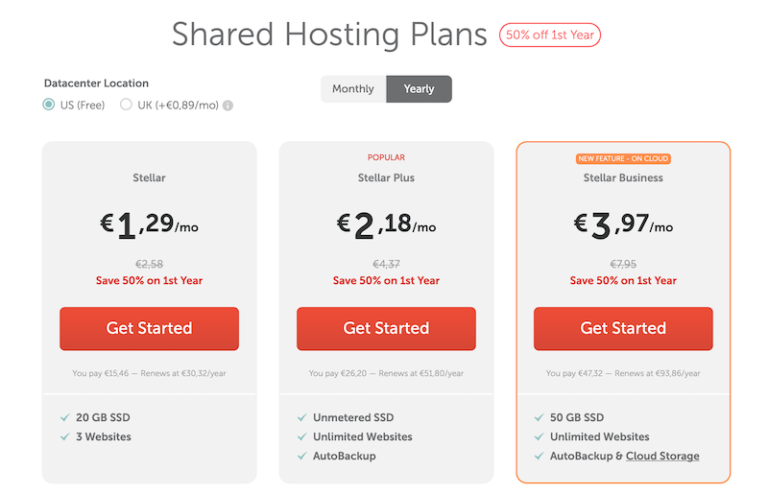Viewport: 768px width, 494px height.
Task: Select the US (Free) datacenter radio button
Action: point(48,104)
